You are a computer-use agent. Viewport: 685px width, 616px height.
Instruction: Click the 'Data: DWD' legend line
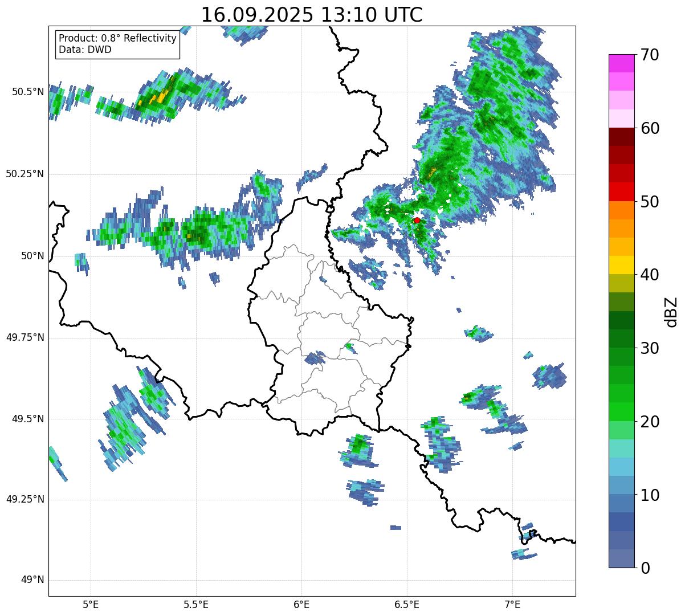coord(85,50)
